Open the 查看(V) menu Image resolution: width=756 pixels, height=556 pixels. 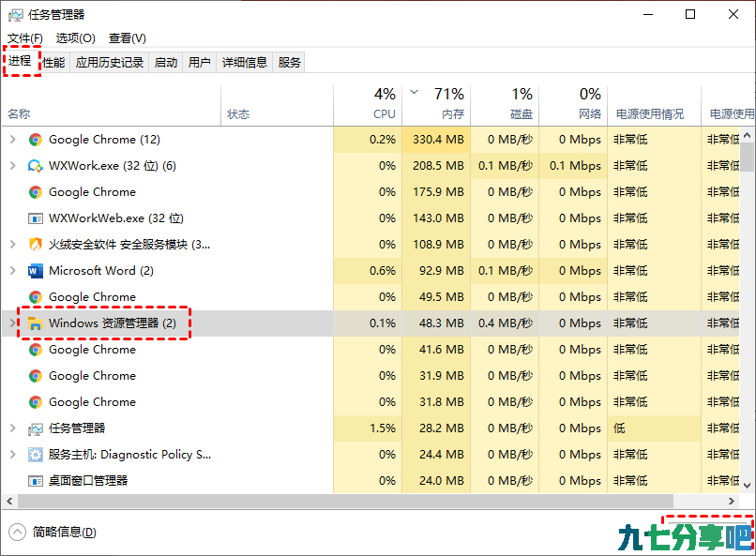[128, 38]
